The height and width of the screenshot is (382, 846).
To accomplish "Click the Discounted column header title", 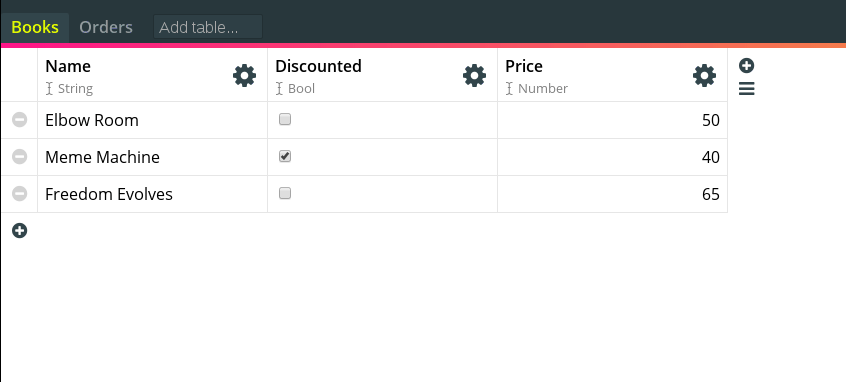I will click(x=318, y=66).
